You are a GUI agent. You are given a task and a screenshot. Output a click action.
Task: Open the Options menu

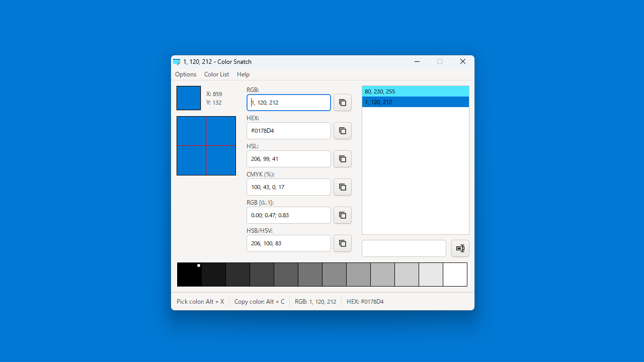coord(186,74)
